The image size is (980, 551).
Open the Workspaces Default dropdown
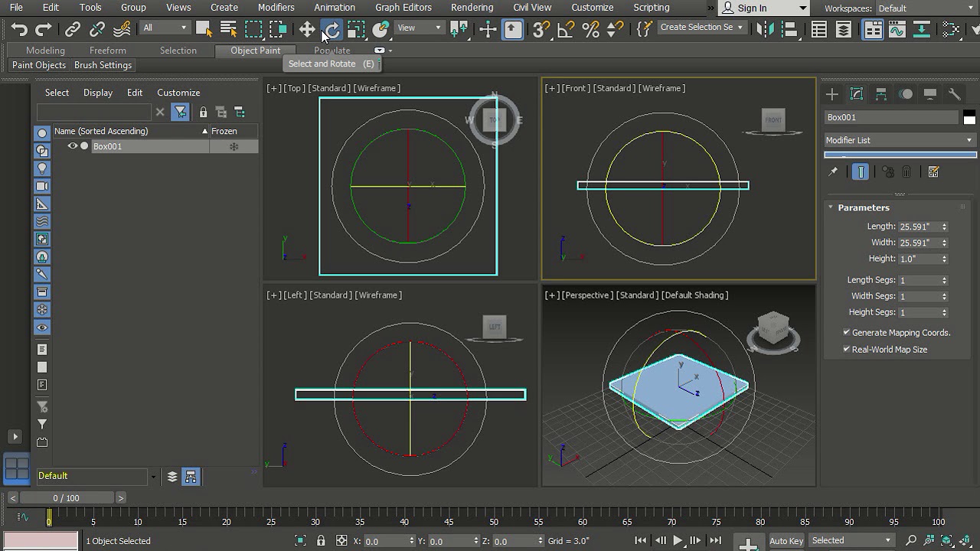[x=925, y=8]
